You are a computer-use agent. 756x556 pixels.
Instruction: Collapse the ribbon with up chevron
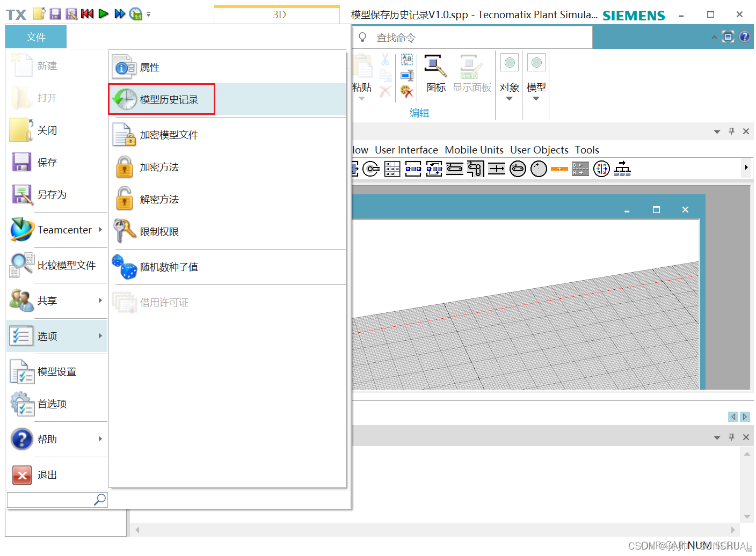(x=714, y=37)
